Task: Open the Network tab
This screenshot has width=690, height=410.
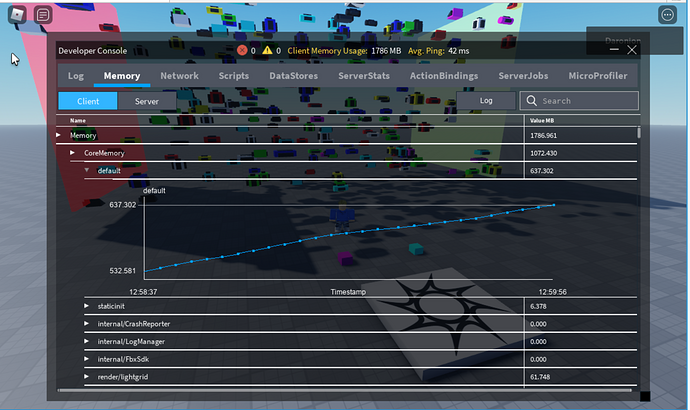Action: coord(179,76)
